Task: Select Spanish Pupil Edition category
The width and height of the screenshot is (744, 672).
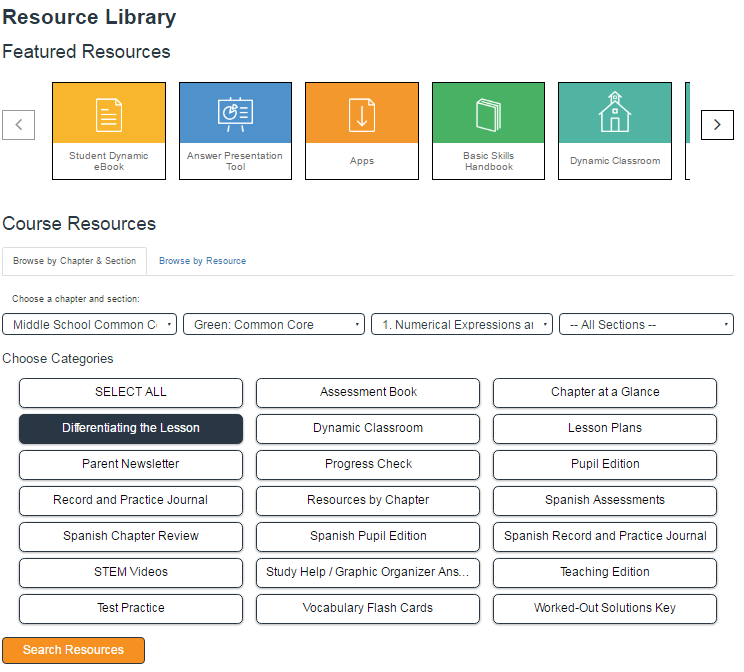Action: [x=368, y=537]
